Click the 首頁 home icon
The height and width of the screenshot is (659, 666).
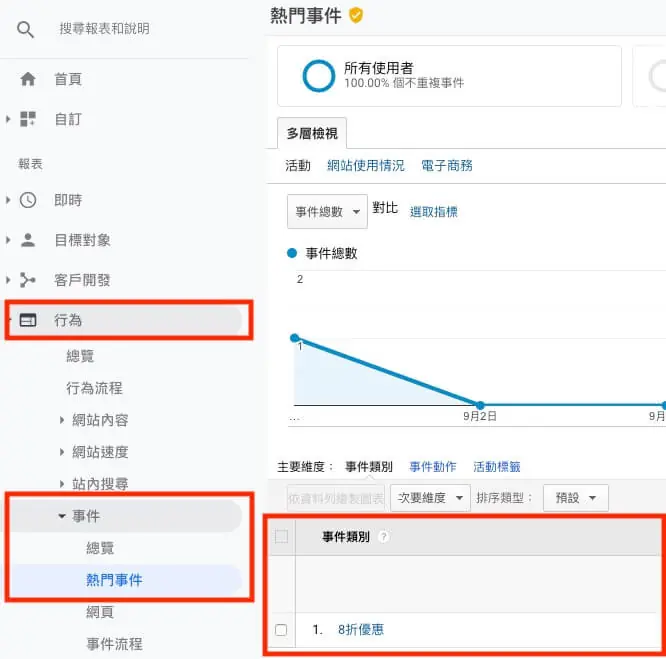click(x=28, y=79)
